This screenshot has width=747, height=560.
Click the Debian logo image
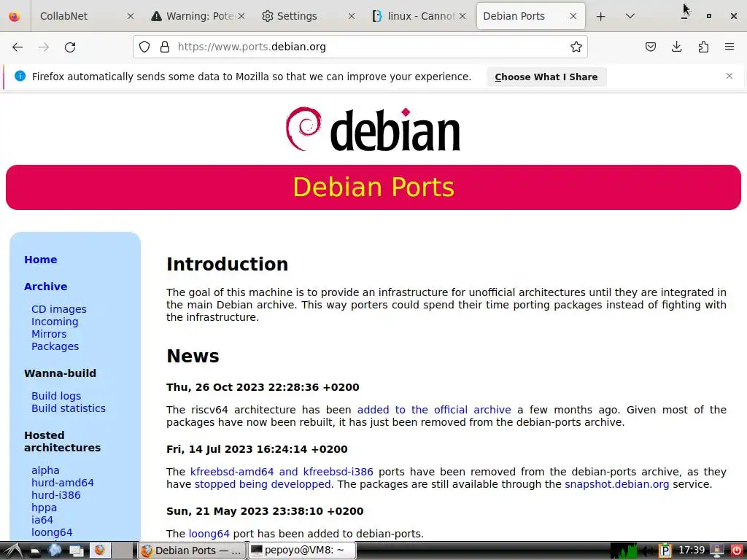click(373, 130)
